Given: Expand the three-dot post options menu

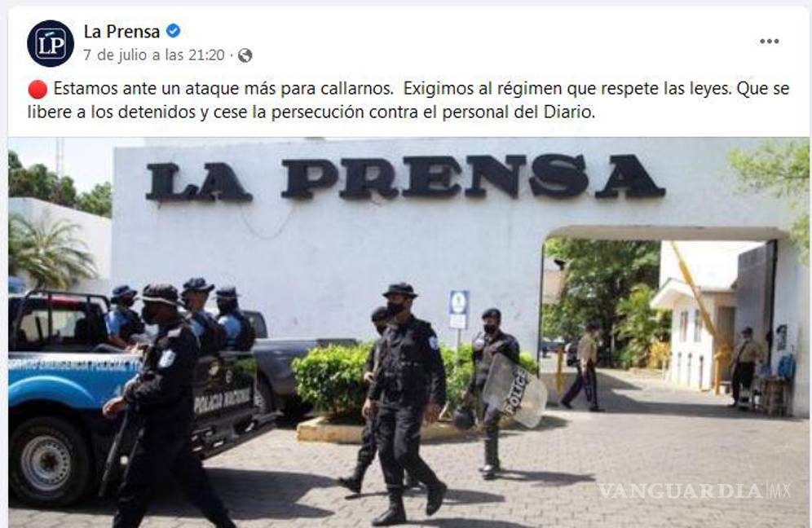Looking at the screenshot, I should [769, 42].
